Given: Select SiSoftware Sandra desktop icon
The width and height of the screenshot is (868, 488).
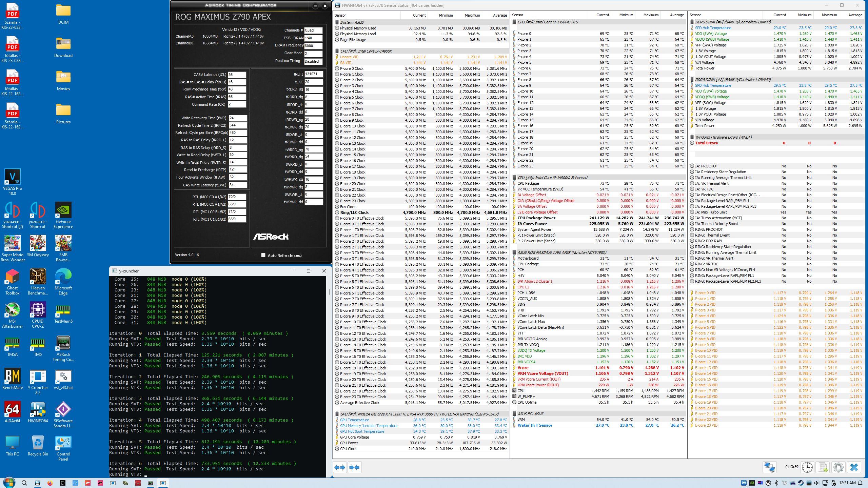Looking at the screenshot, I should click(x=63, y=415).
